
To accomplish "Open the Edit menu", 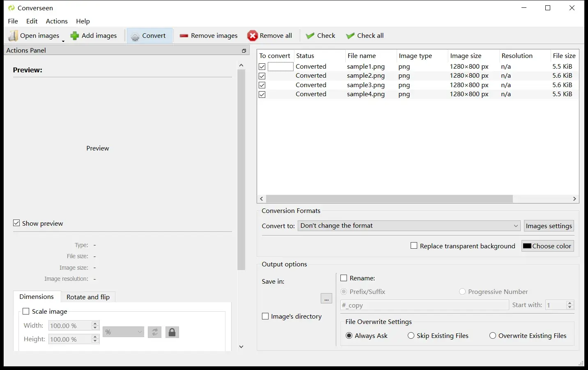I will point(32,21).
